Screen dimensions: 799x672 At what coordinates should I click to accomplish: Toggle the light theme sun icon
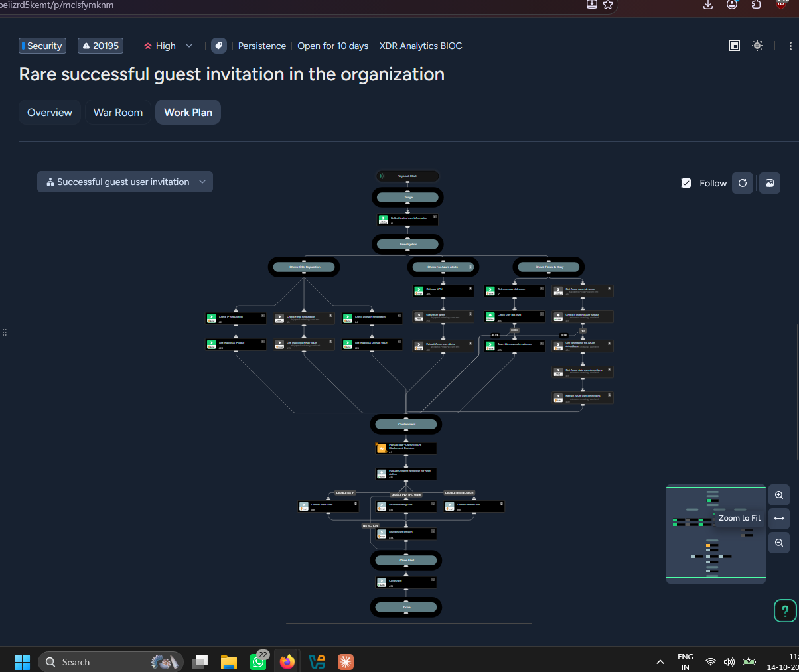coord(757,46)
